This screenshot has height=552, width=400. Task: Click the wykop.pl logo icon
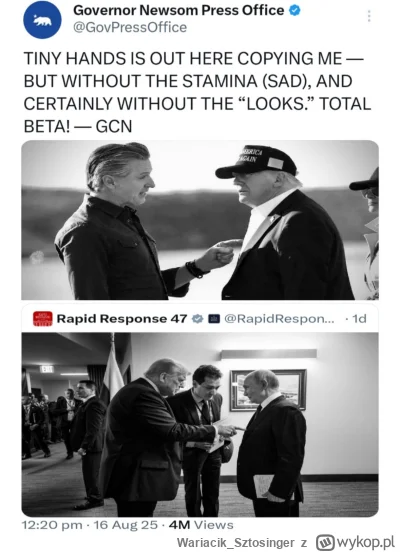tap(325, 542)
